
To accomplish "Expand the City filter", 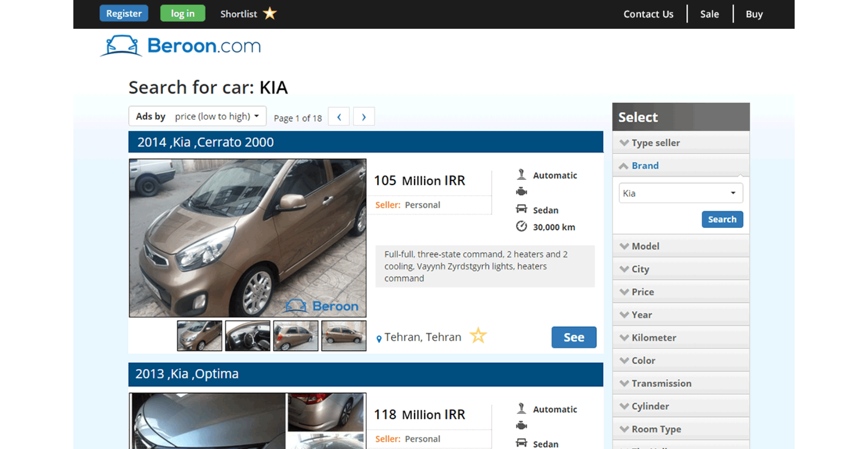I will (x=681, y=269).
